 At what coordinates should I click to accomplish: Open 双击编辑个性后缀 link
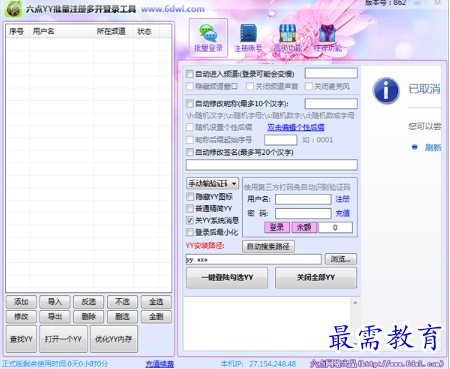pos(296,127)
